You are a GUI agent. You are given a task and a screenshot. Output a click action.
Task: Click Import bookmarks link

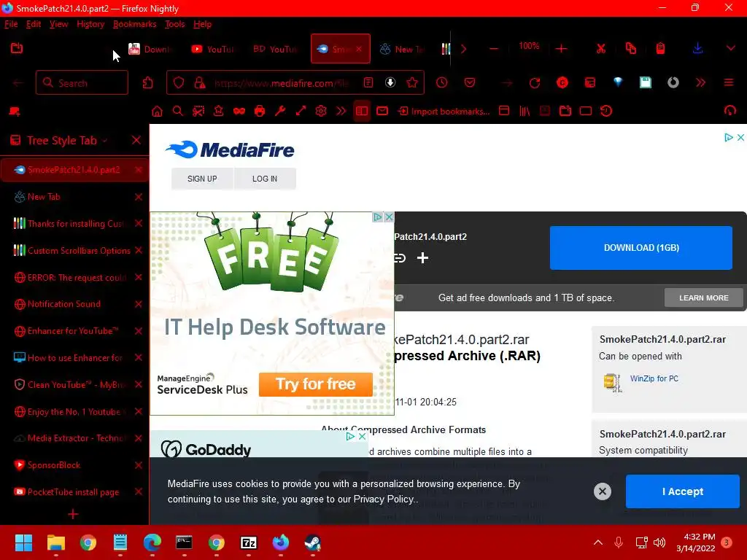pos(444,112)
